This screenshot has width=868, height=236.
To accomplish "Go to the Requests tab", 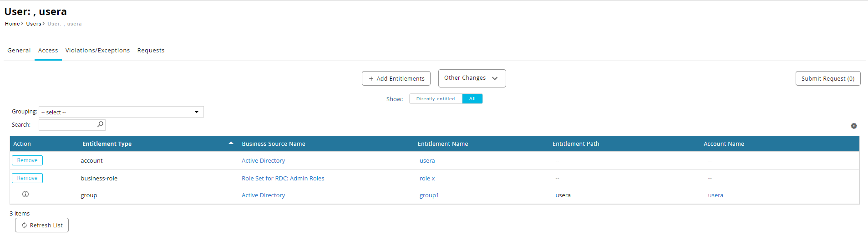I will 151,51.
